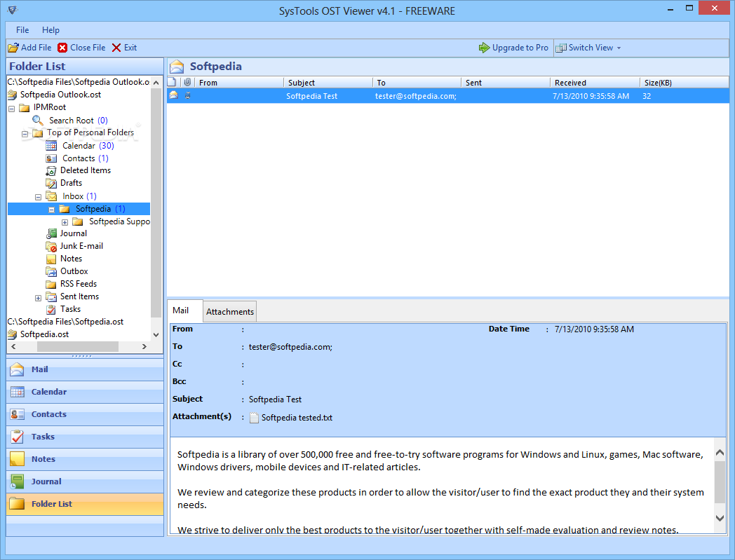Click the paperclip icon in email row
Image resolution: width=735 pixels, height=560 pixels.
tap(187, 95)
